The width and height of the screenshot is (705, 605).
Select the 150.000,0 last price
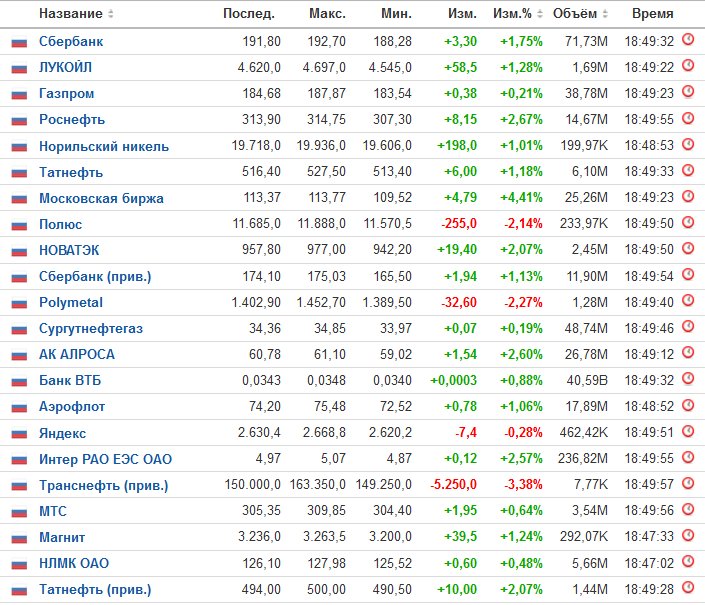click(x=253, y=485)
